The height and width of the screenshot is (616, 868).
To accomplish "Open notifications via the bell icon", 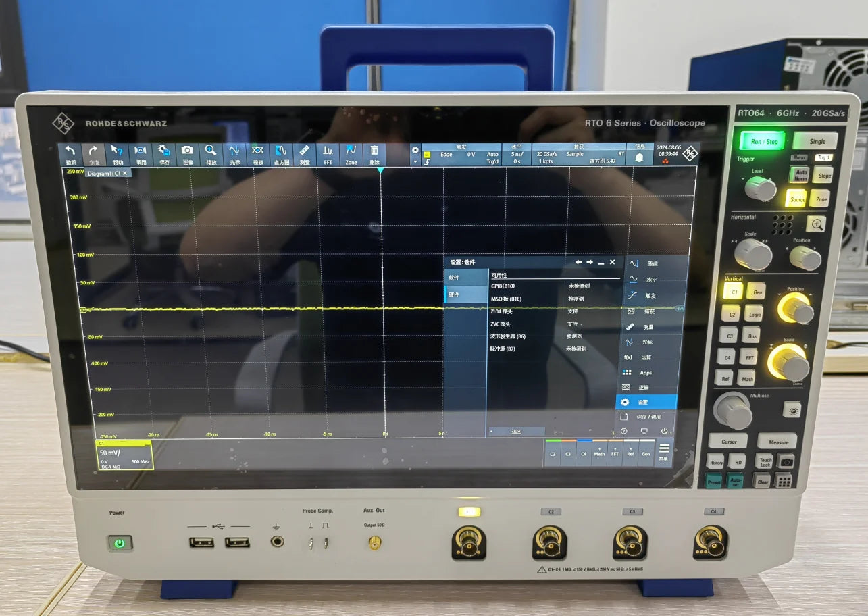I will [639, 157].
